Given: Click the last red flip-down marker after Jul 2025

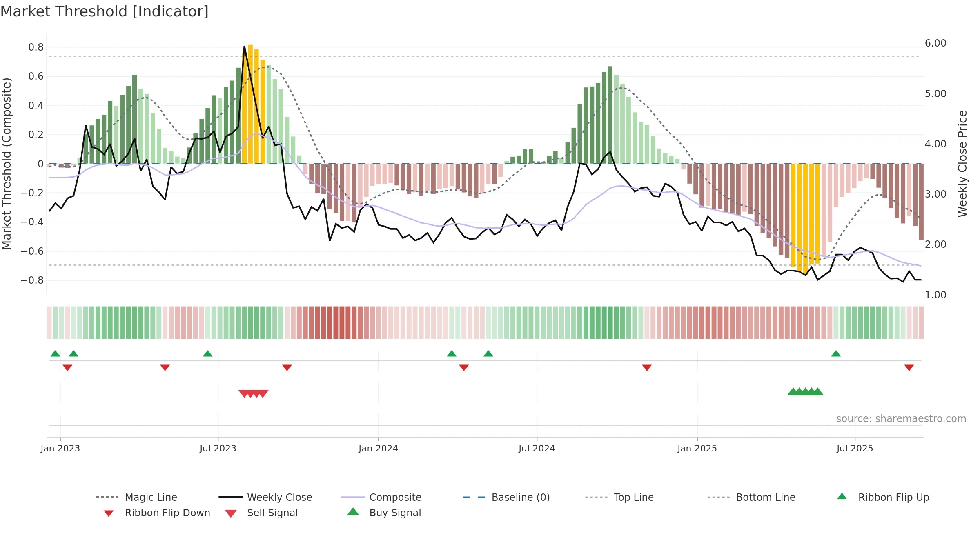Looking at the screenshot, I should [909, 368].
